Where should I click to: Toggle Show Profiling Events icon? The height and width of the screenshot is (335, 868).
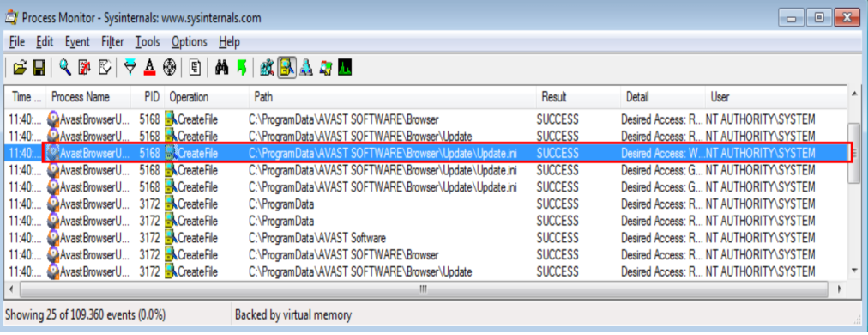(x=346, y=68)
